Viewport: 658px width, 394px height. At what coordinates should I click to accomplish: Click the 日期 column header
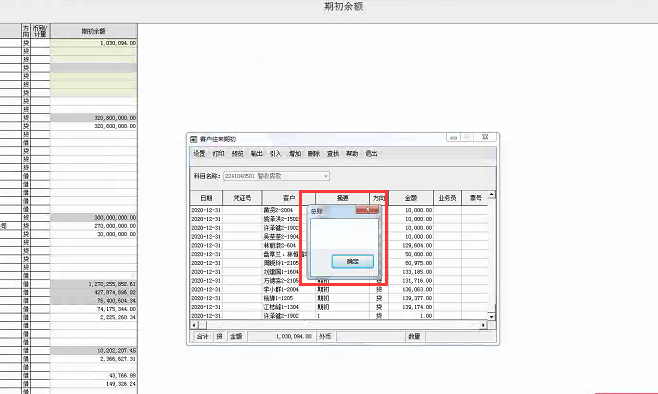tap(206, 198)
